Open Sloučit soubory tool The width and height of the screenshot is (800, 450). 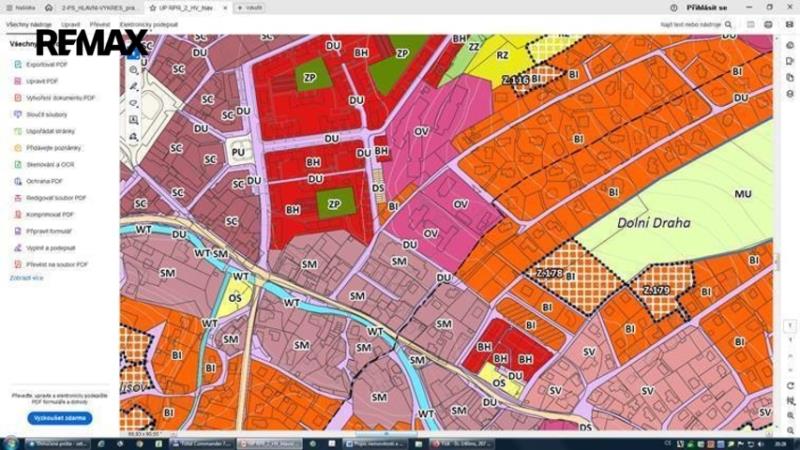pyautogui.click(x=44, y=115)
